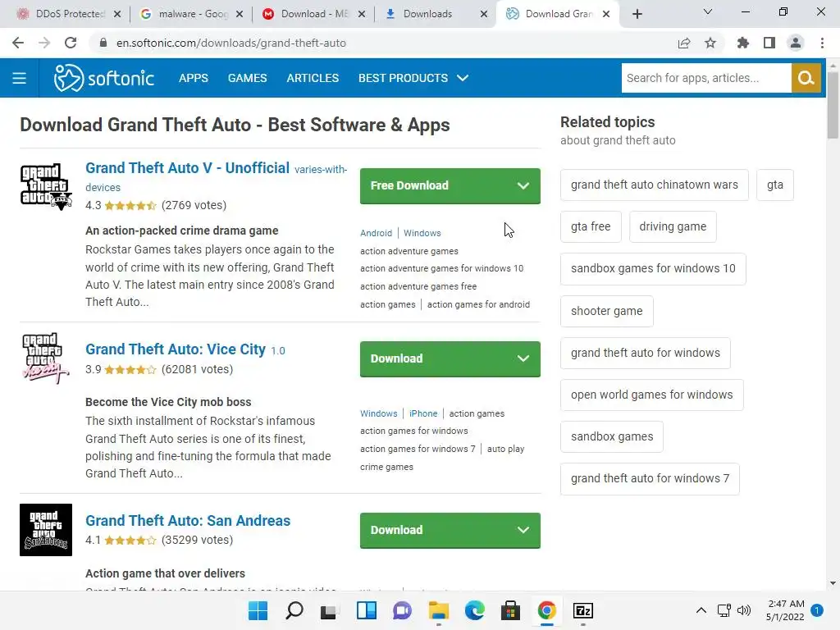This screenshot has width=840, height=630.
Task: Open the Chrome extensions puzzle icon
Action: [x=742, y=43]
